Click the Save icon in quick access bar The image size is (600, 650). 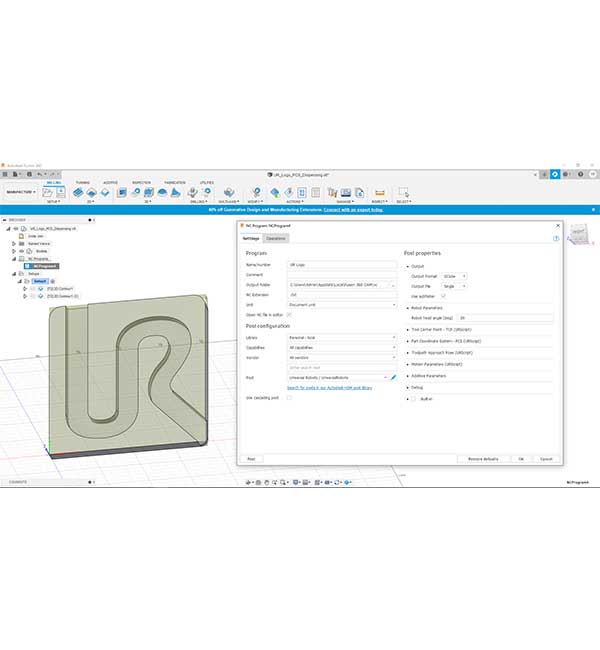tap(29, 175)
